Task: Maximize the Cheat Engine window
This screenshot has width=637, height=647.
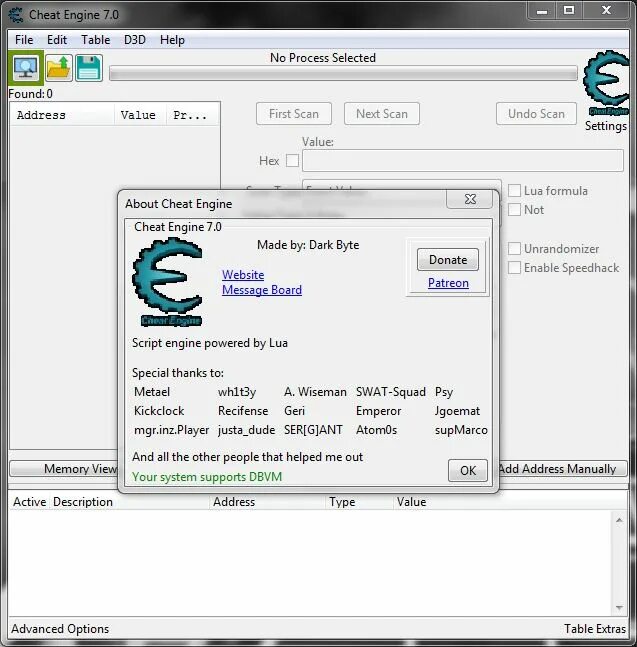Action: tap(569, 11)
